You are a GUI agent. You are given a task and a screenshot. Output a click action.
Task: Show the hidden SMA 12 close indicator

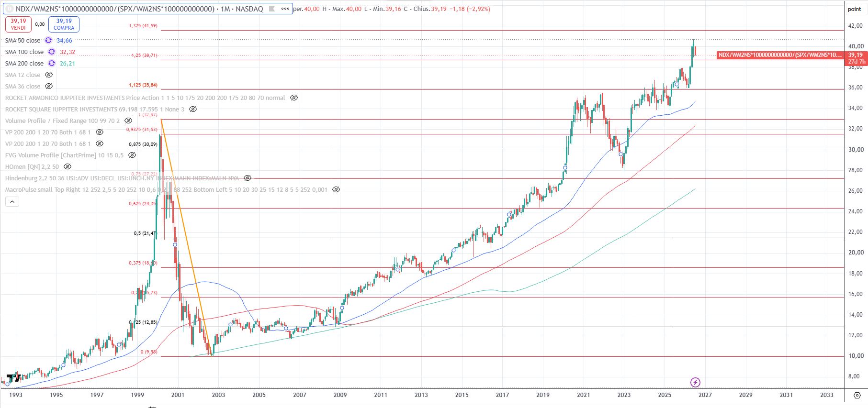(49, 75)
